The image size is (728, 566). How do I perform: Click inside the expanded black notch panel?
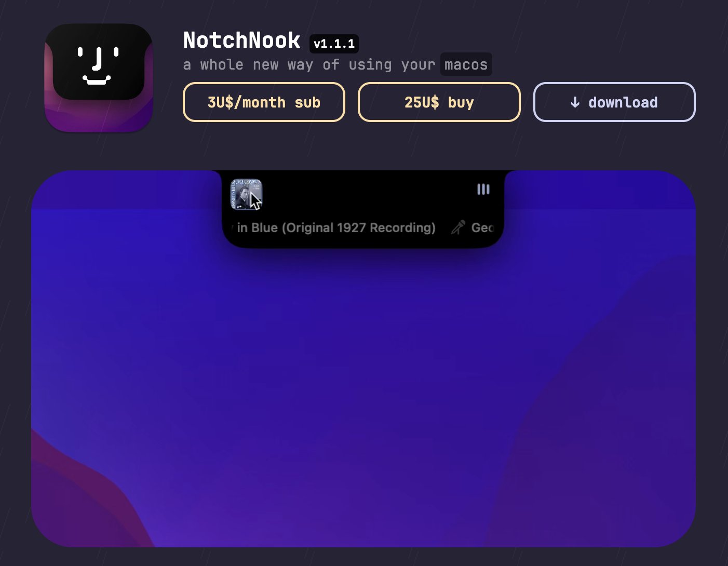(x=363, y=208)
